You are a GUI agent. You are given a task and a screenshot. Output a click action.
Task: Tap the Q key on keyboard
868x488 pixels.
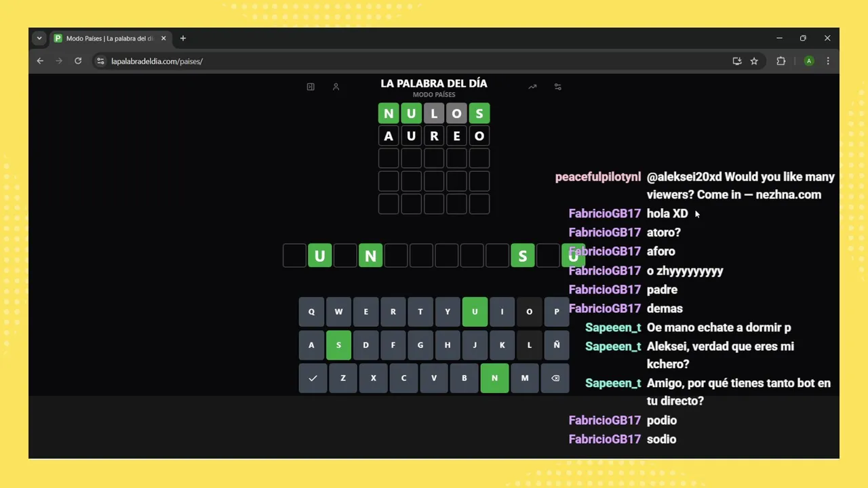tap(311, 312)
